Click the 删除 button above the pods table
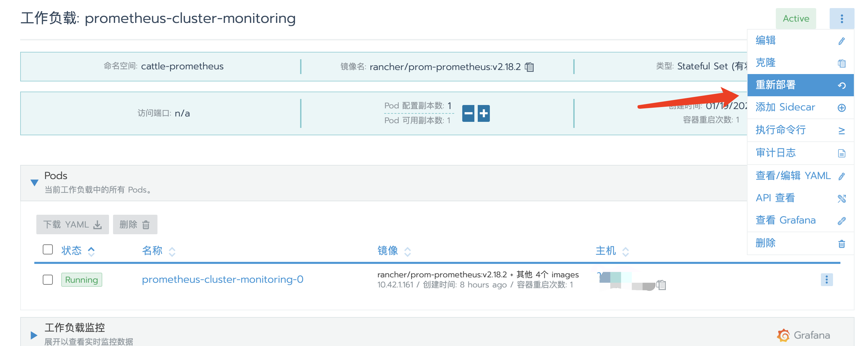Image resolution: width=868 pixels, height=346 pixels. pyautogui.click(x=135, y=224)
